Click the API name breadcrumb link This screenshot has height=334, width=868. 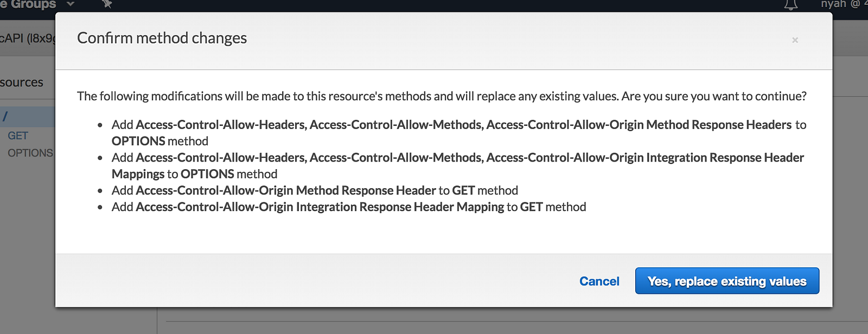pyautogui.click(x=27, y=38)
